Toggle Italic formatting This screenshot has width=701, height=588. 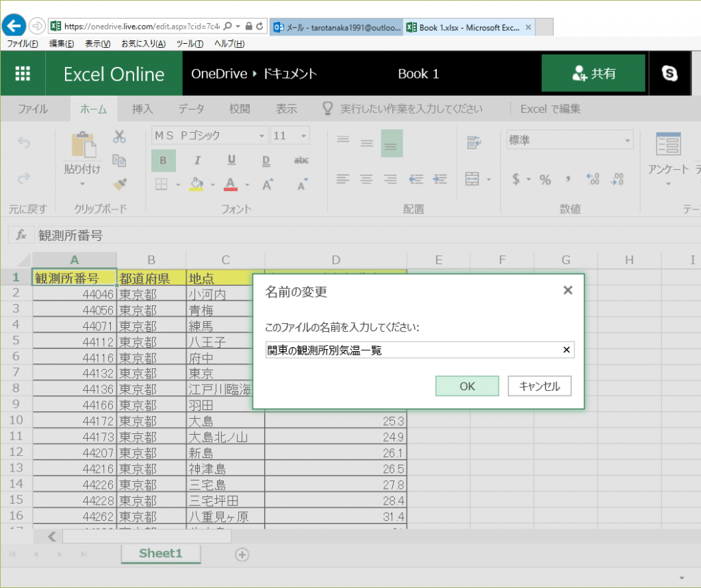(197, 160)
